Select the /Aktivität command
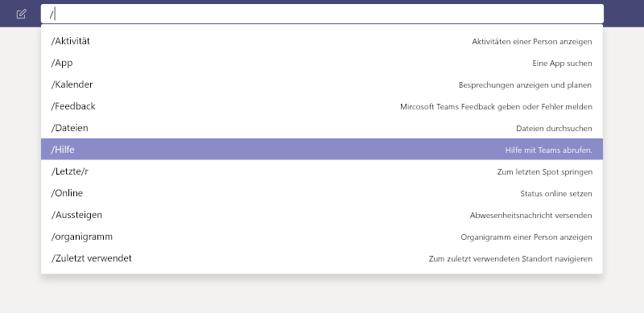Image resolution: width=644 pixels, height=313 pixels. point(322,41)
